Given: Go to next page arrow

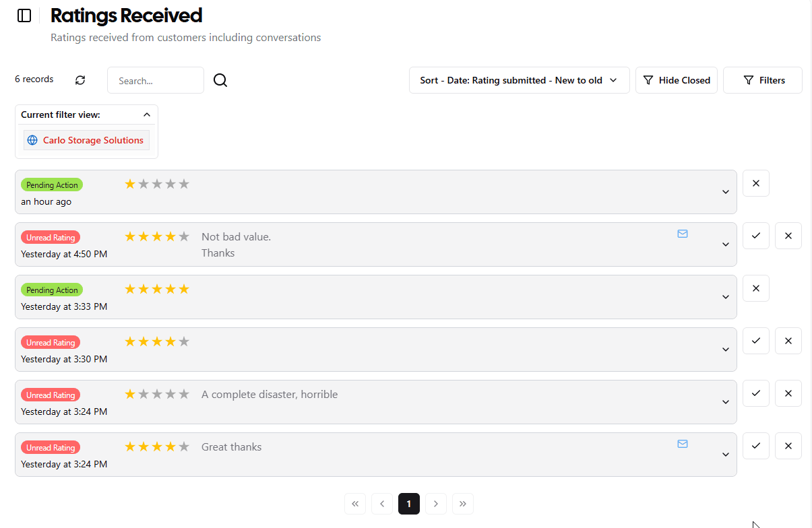Looking at the screenshot, I should click(x=436, y=504).
